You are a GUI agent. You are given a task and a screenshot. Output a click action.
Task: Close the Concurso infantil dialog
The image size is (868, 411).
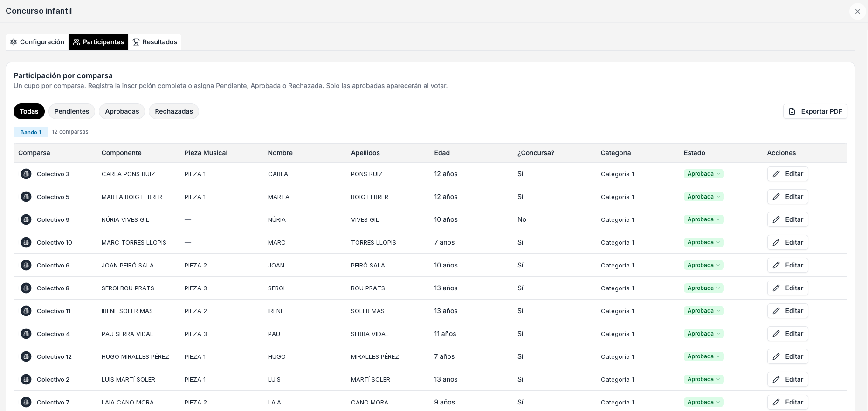pyautogui.click(x=857, y=11)
